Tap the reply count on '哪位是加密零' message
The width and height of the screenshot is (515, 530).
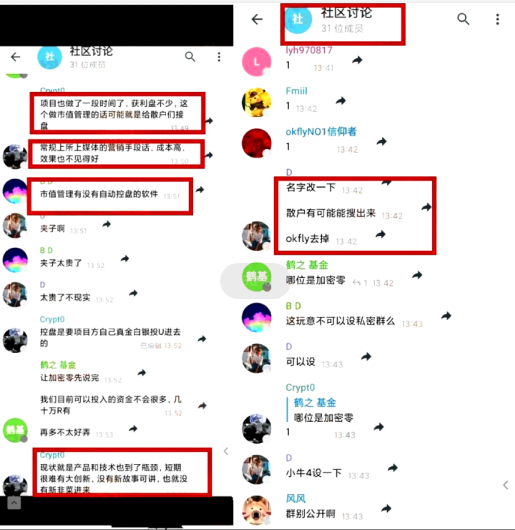[x=360, y=282]
